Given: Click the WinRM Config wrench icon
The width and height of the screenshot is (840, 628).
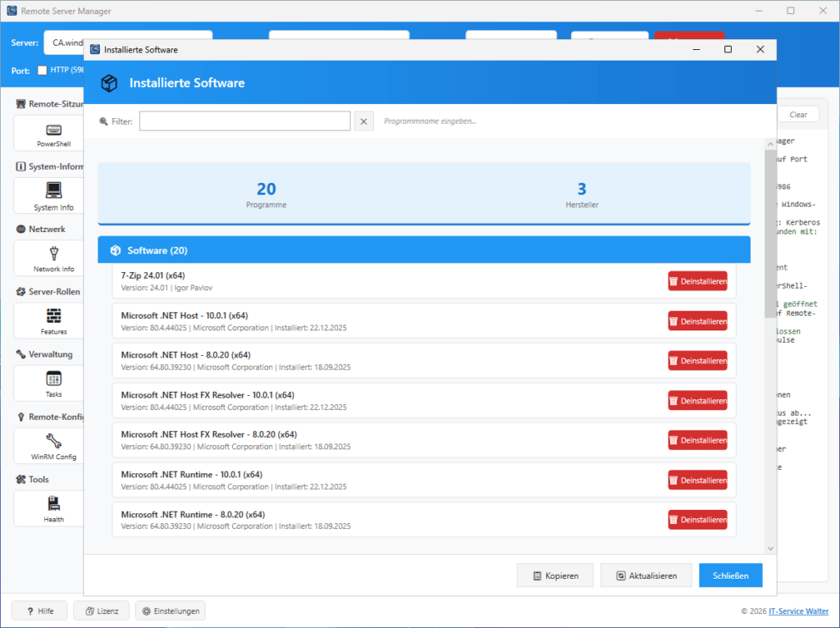Looking at the screenshot, I should tap(54, 441).
